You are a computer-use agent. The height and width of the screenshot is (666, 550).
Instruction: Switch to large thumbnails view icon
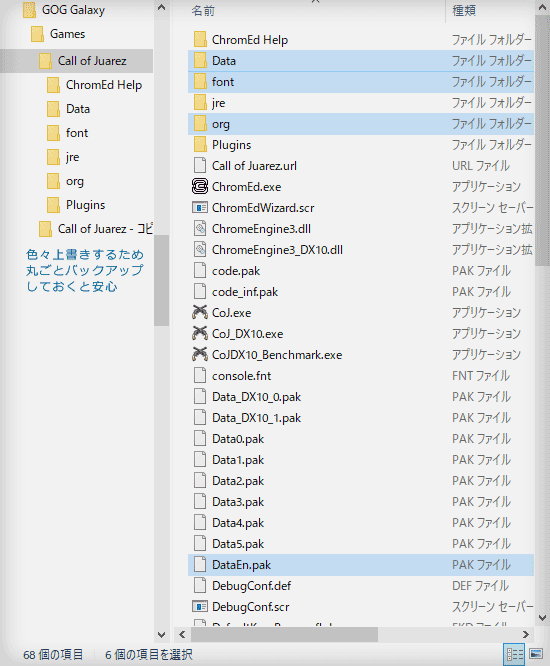536,654
